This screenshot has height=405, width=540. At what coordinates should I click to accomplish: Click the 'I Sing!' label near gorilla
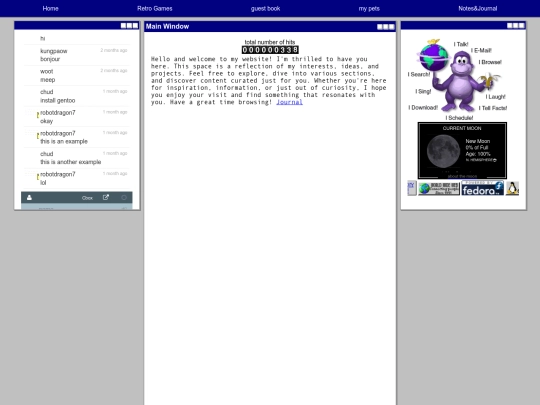[423, 91]
